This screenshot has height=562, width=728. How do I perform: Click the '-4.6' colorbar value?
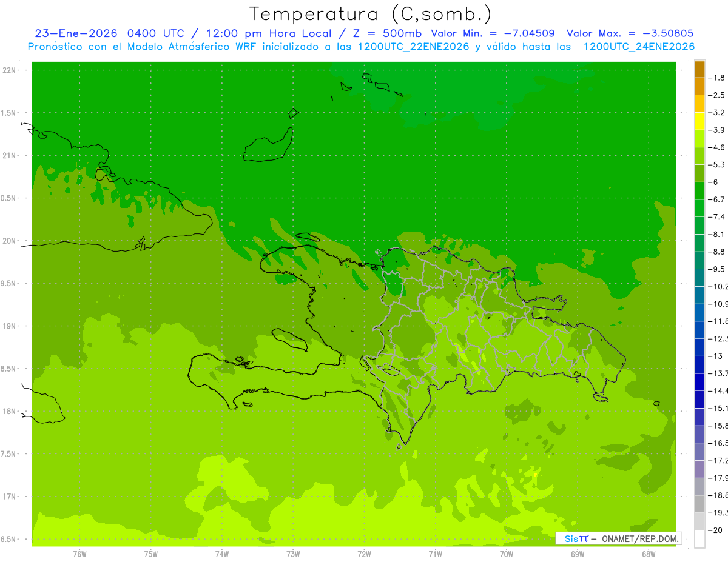click(x=716, y=147)
